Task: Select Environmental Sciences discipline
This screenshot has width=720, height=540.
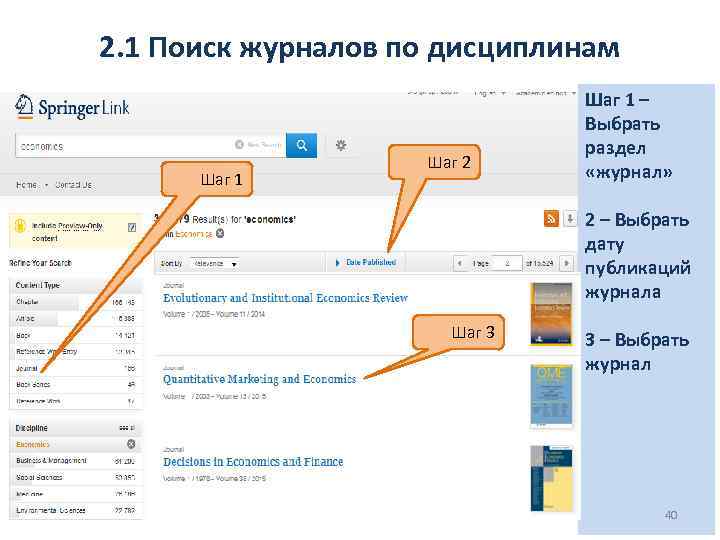Action: pos(75,510)
